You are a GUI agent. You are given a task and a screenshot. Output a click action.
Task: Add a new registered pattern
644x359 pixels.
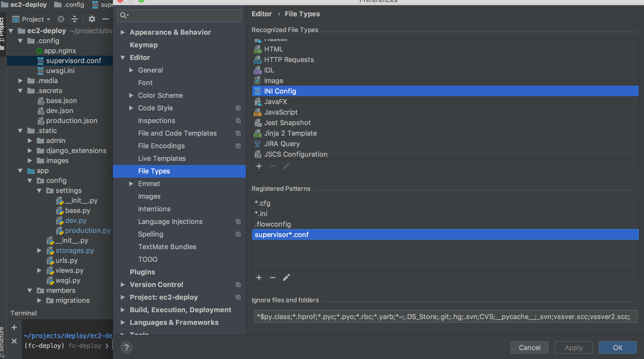click(259, 278)
